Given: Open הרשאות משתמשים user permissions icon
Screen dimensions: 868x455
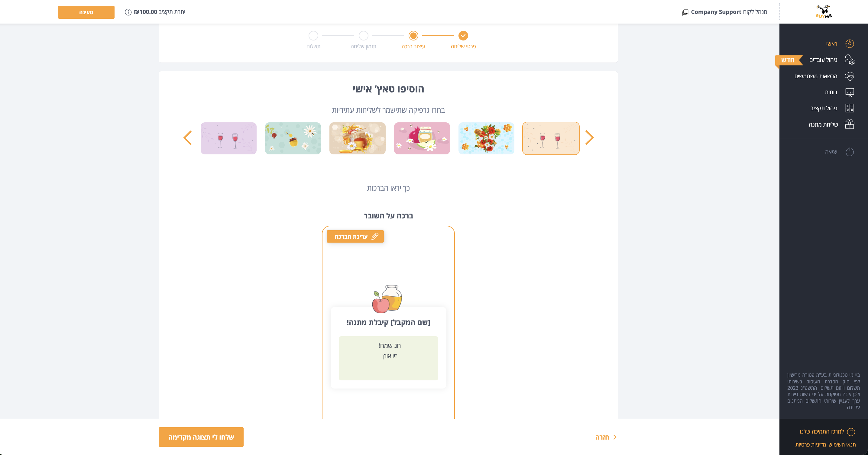Looking at the screenshot, I should [x=850, y=76].
